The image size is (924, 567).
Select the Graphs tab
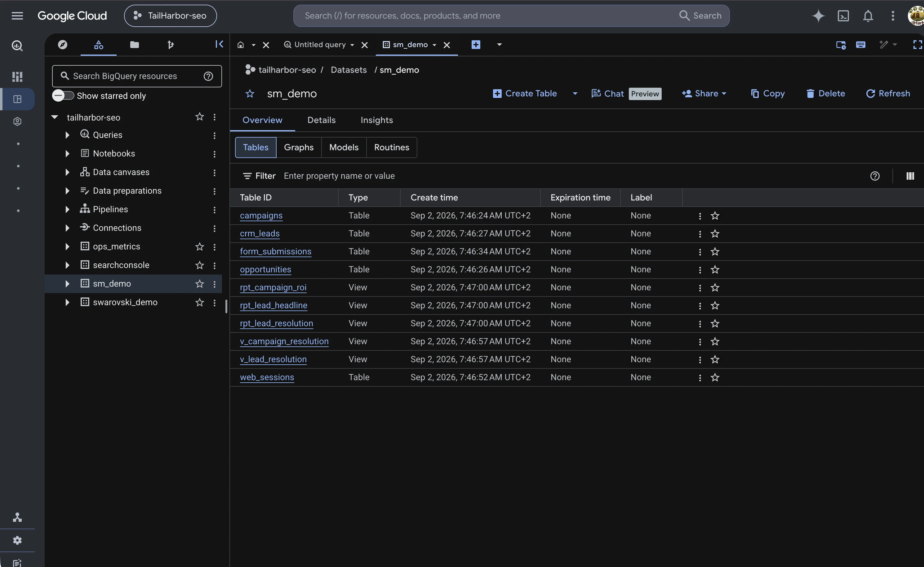tap(299, 147)
